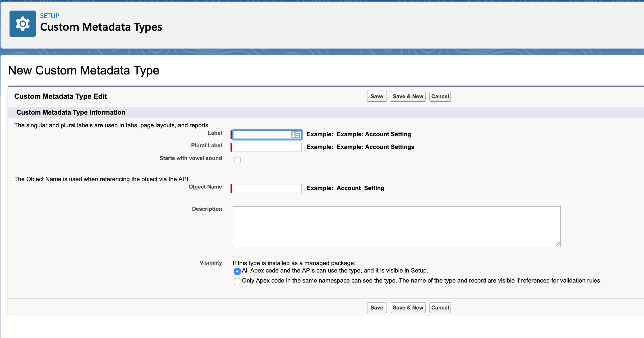The height and width of the screenshot is (338, 644).
Task: Click the top Cancel button
Action: pos(440,96)
